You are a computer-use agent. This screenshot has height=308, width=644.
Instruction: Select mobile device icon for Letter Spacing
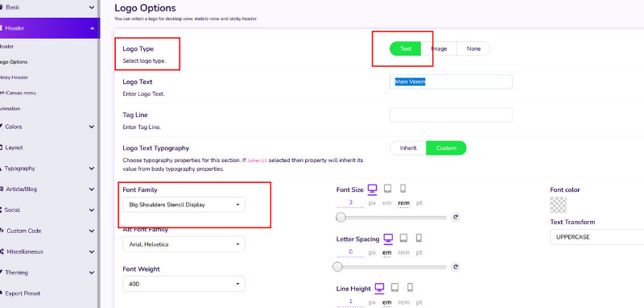419,238
